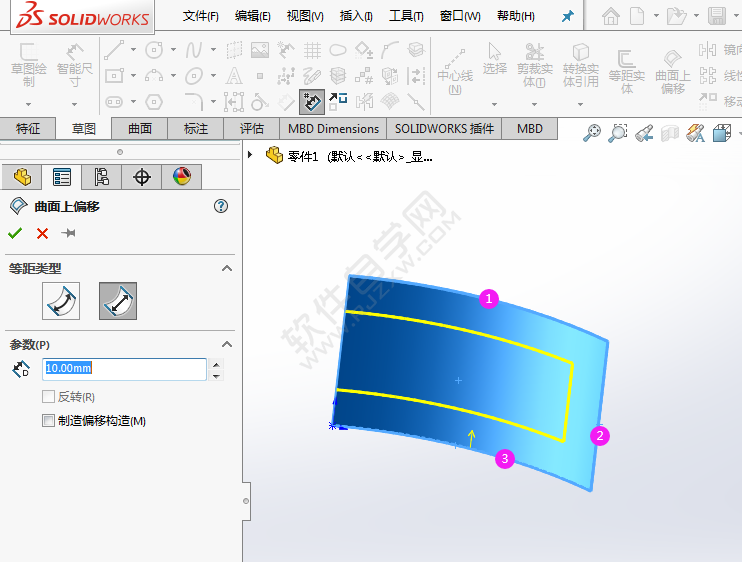Click the Offset on Surface (曲面上偏移) ribbon tool
742x562 pixels.
(672, 71)
